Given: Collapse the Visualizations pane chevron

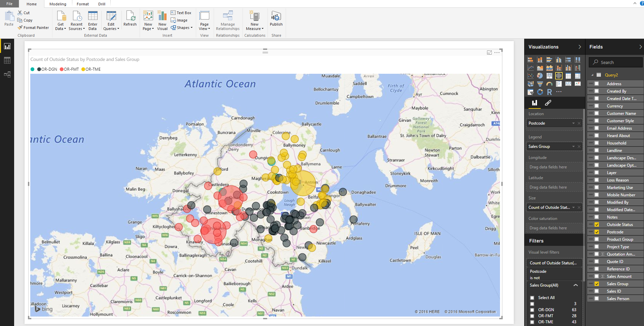Looking at the screenshot, I should point(579,47).
